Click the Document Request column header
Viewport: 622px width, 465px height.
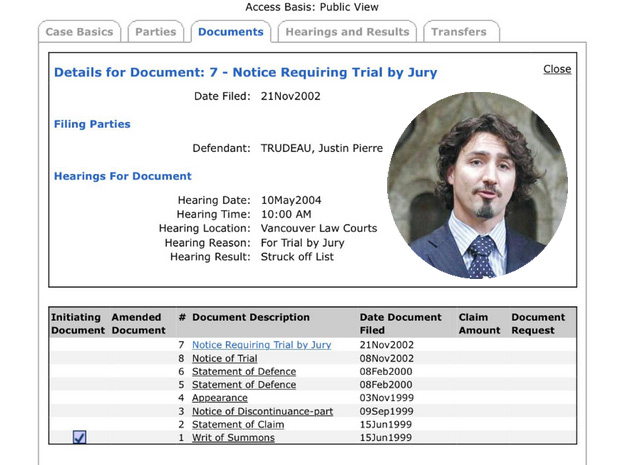click(538, 323)
